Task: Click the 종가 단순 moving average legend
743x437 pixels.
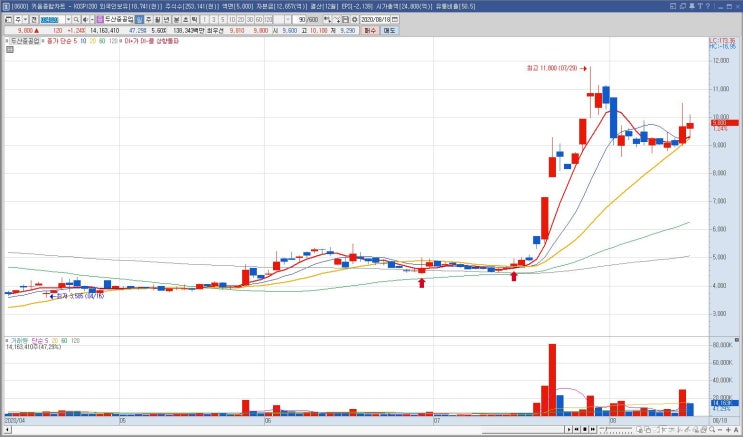Action: [60, 41]
